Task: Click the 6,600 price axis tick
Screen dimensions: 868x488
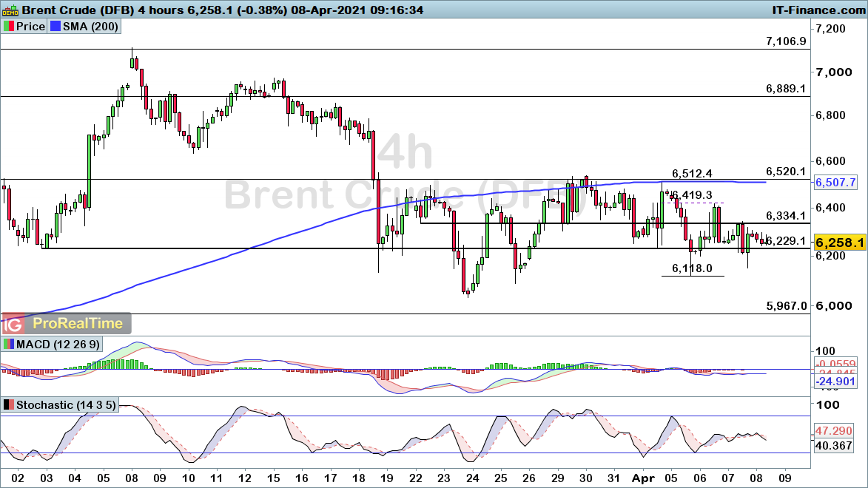Action: click(831, 161)
